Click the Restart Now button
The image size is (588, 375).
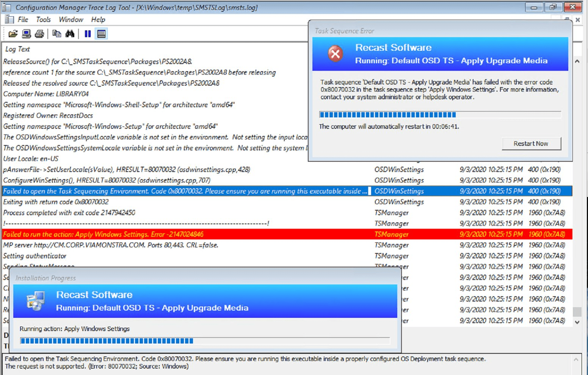(532, 144)
